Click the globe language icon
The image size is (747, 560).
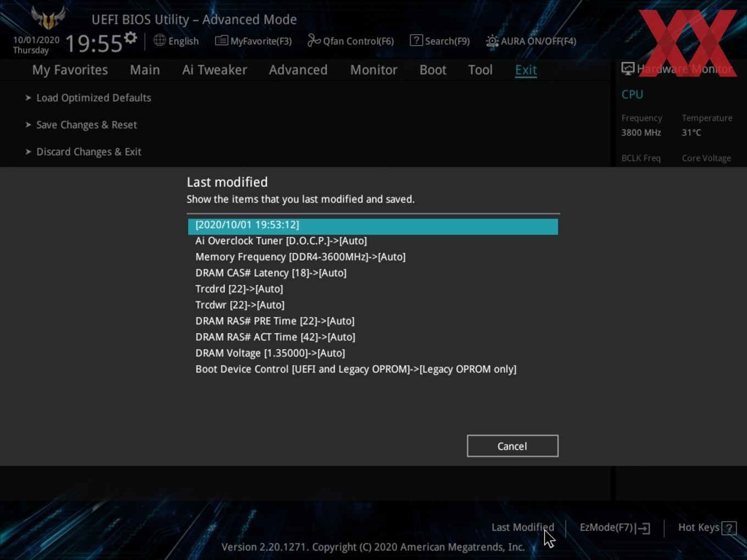coord(159,40)
